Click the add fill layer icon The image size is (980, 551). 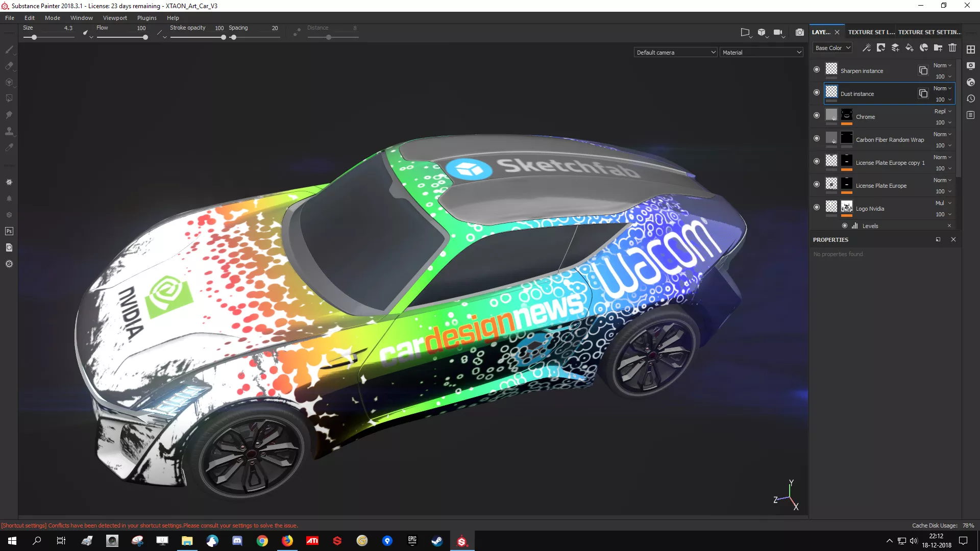point(909,48)
